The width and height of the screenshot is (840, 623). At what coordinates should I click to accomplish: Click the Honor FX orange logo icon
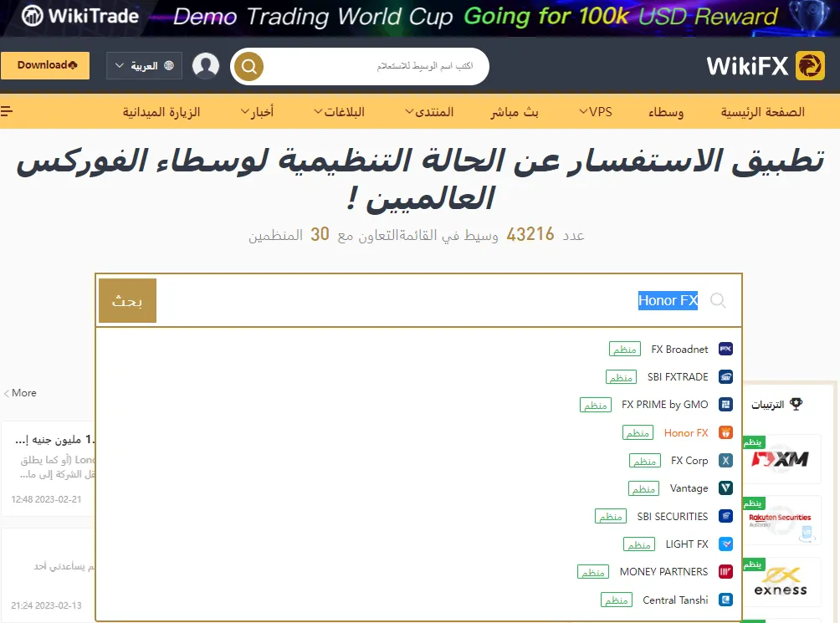click(725, 432)
